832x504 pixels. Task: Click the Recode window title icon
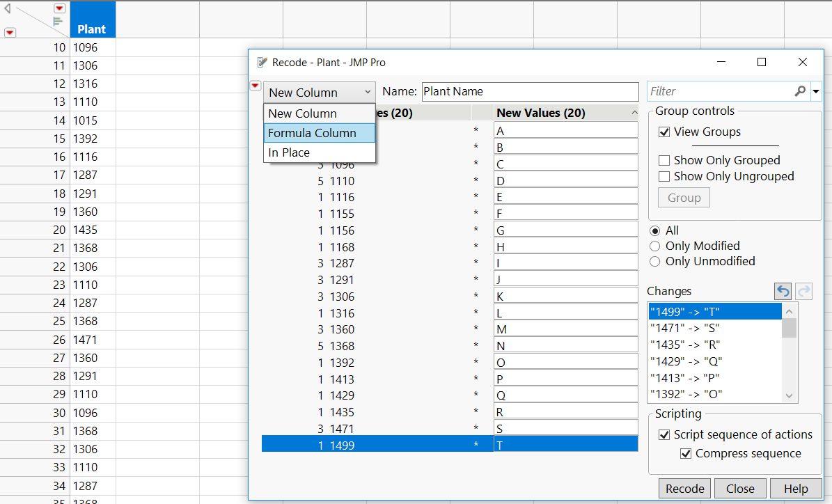click(262, 62)
